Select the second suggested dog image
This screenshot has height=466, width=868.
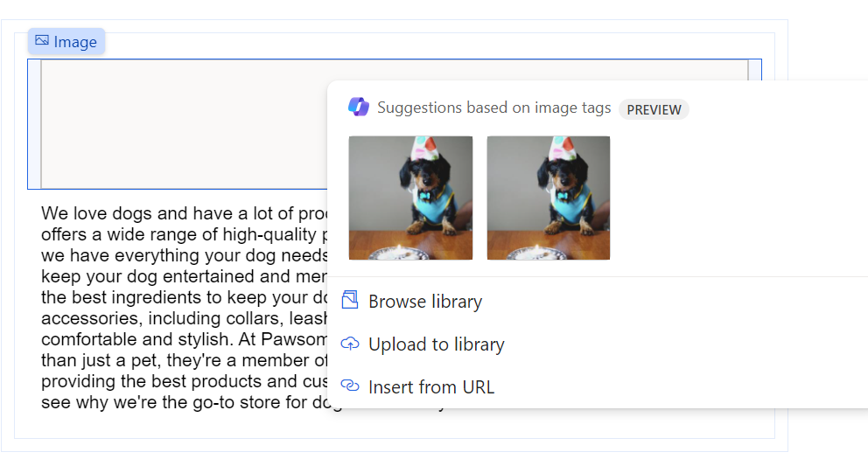pyautogui.click(x=549, y=198)
